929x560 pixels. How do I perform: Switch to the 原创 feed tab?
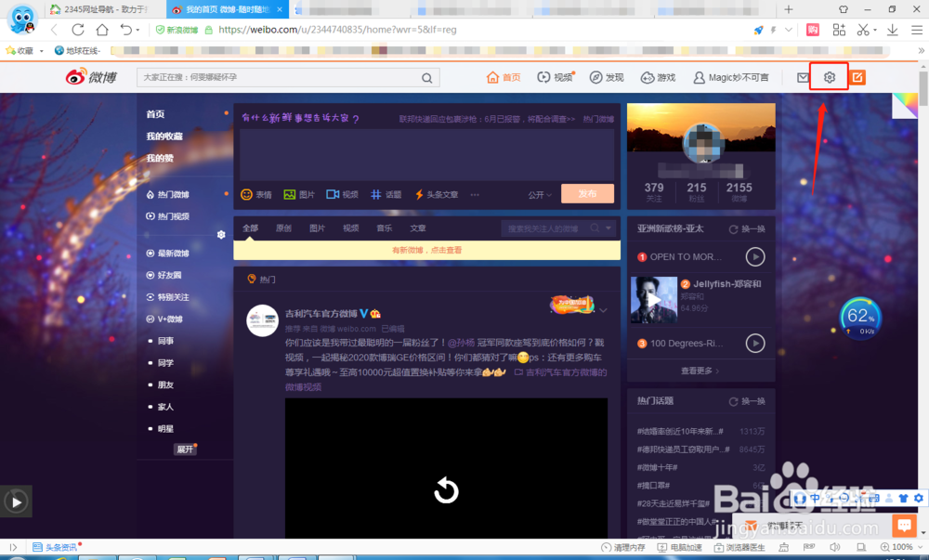pyautogui.click(x=283, y=228)
